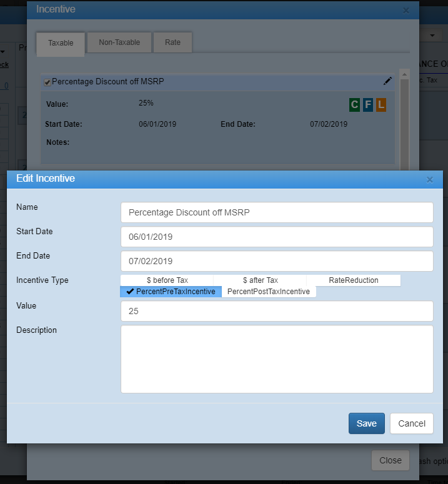Open the Rate tab
448x484 pixels.
[172, 42]
